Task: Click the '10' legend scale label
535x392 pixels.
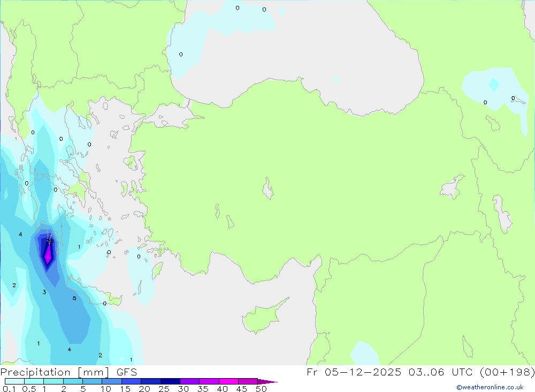Action: [105, 389]
